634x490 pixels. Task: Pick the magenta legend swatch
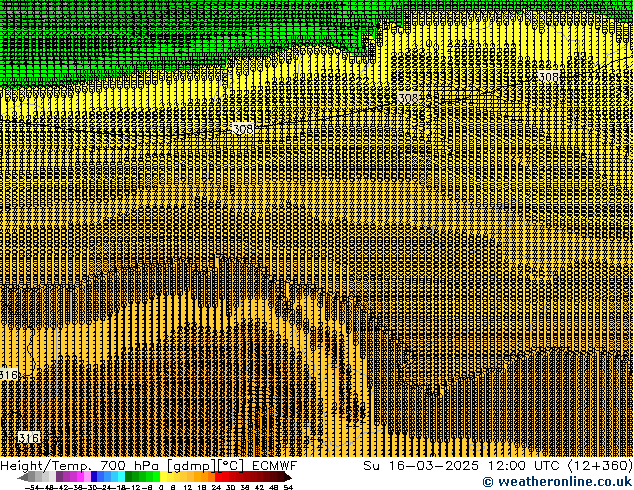coord(80,477)
